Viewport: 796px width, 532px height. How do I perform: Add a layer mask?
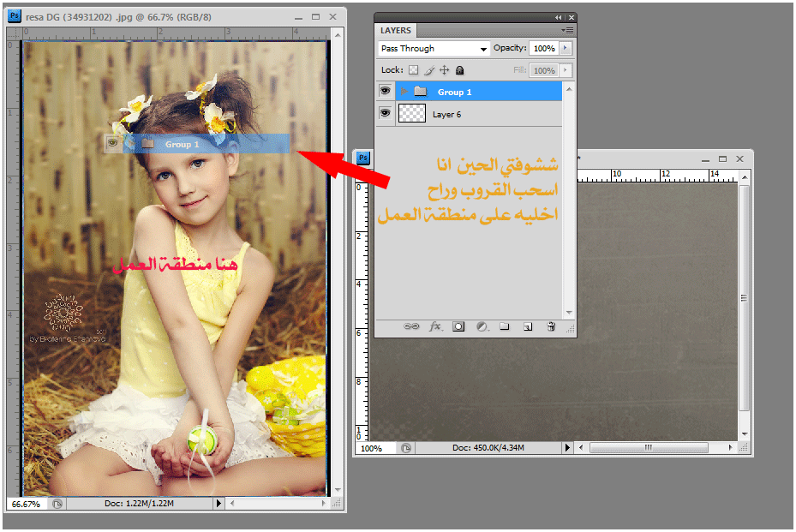tap(458, 326)
